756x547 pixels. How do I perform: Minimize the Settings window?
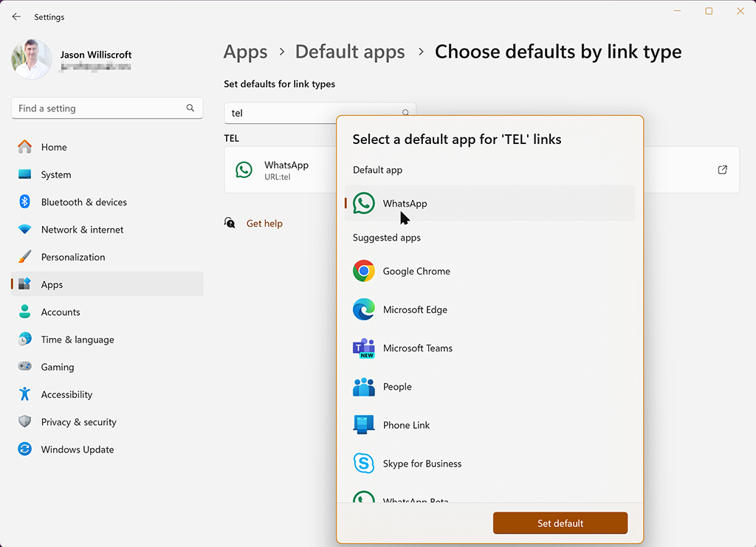(x=677, y=10)
